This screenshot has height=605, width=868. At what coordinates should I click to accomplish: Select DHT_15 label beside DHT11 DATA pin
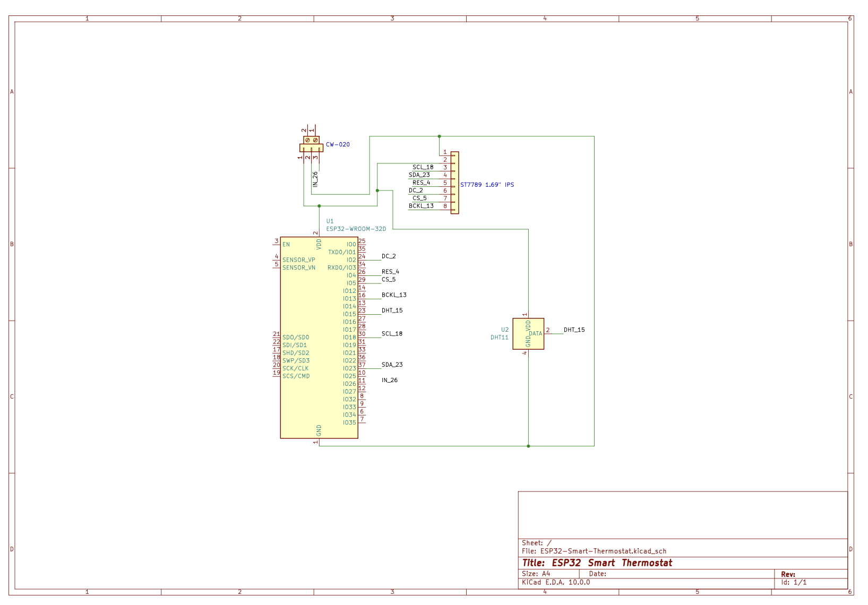574,330
